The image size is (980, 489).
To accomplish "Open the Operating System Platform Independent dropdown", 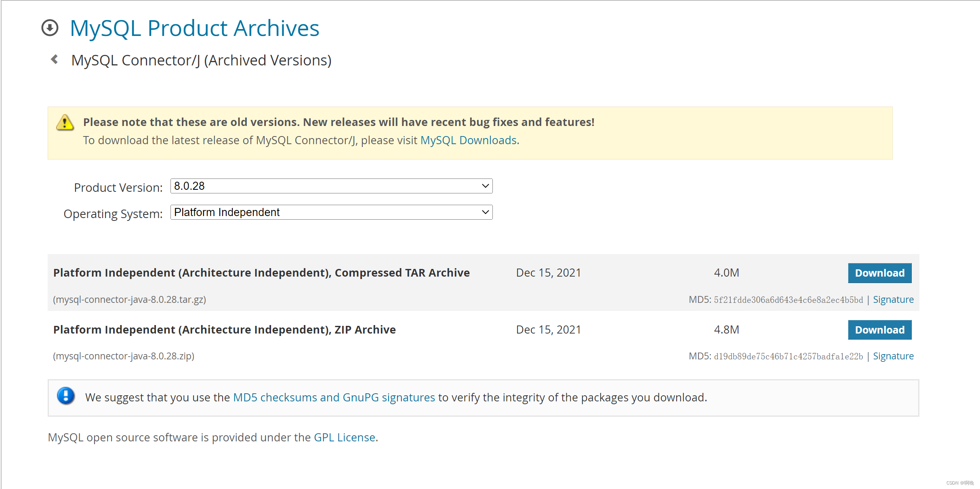I will click(x=331, y=212).
